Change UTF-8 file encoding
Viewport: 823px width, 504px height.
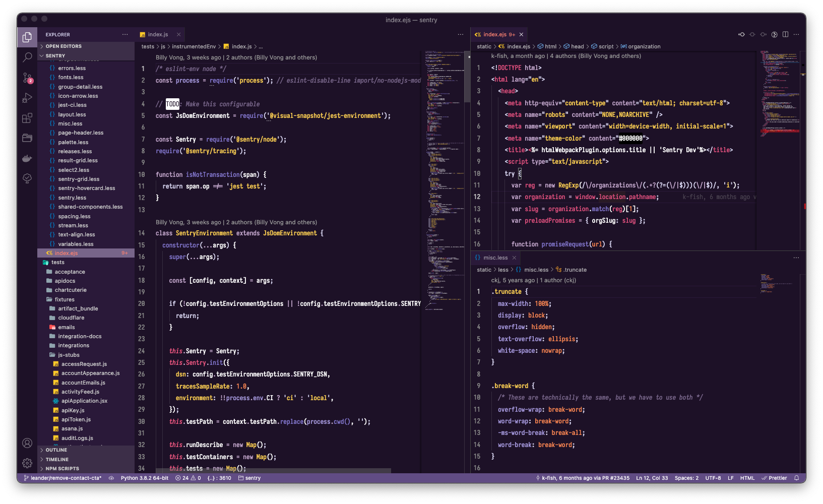(x=713, y=478)
